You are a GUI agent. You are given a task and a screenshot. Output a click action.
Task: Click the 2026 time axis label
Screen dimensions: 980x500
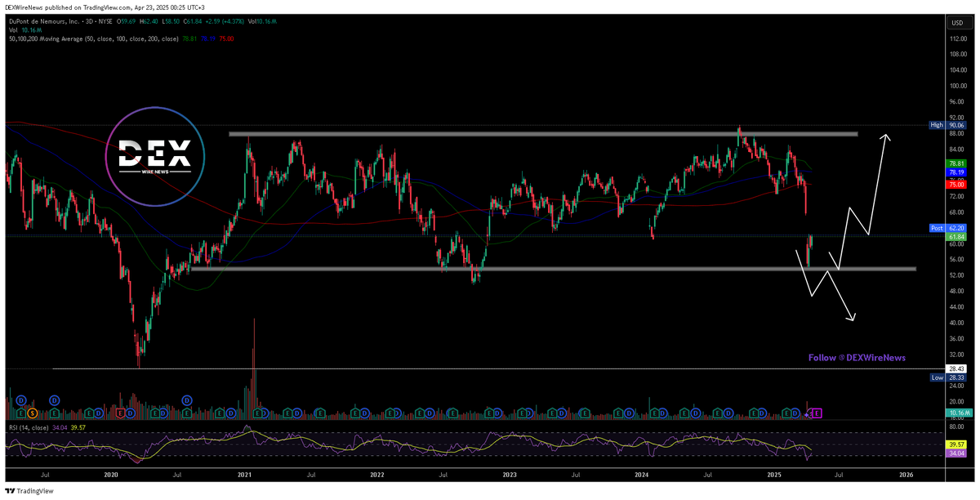(906, 474)
